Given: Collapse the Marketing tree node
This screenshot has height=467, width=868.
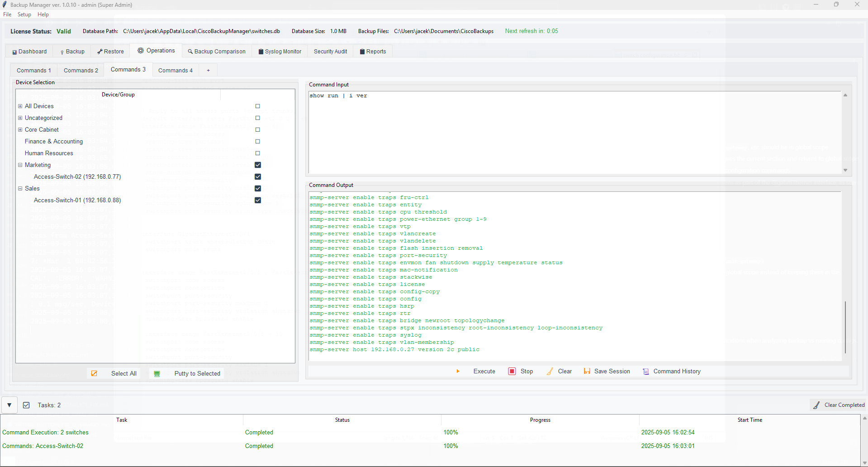Looking at the screenshot, I should pos(20,165).
